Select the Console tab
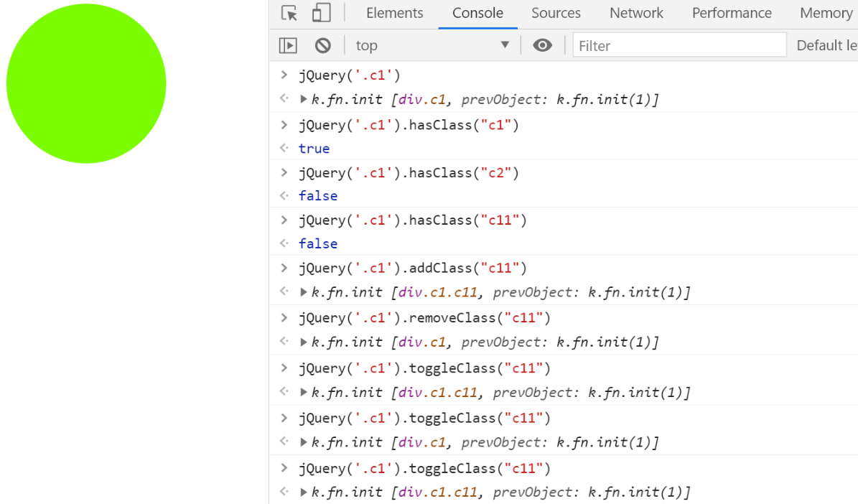This screenshot has height=504, width=858. (x=477, y=13)
